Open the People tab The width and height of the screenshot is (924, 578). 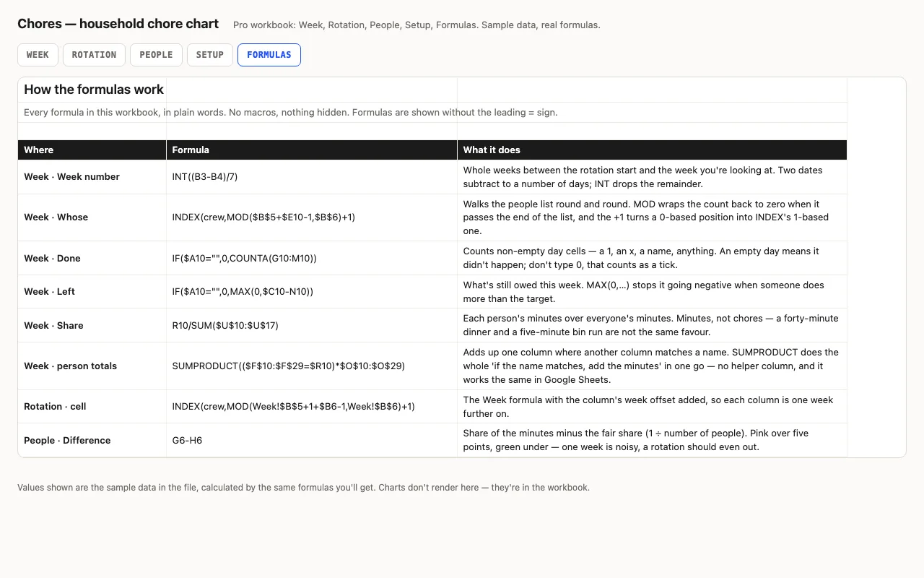(156, 55)
